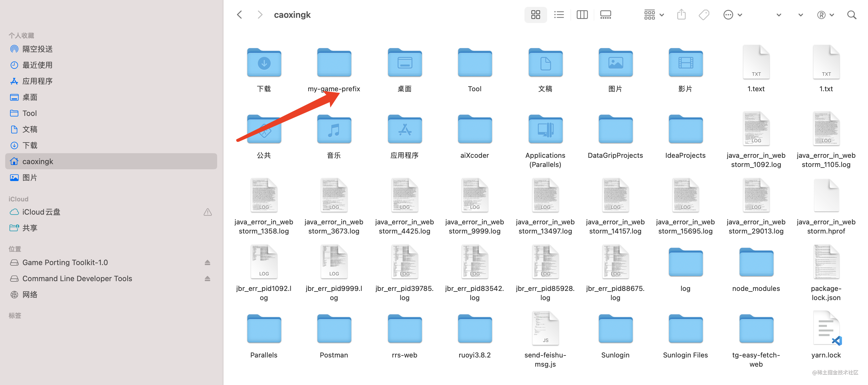Switch to icon grid view
Screen dimensions: 868x385
[535, 15]
